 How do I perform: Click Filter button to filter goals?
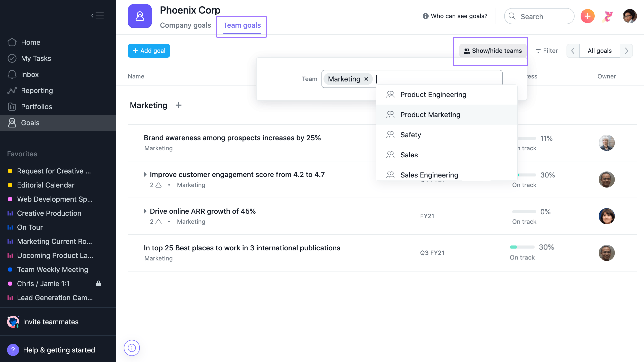click(x=547, y=50)
